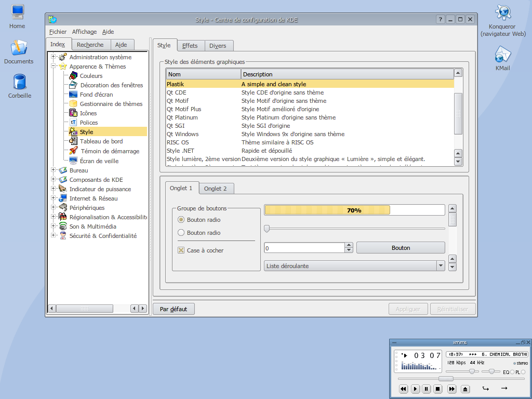Click the Couleurs palette icon
The image size is (532, 399).
[73, 76]
